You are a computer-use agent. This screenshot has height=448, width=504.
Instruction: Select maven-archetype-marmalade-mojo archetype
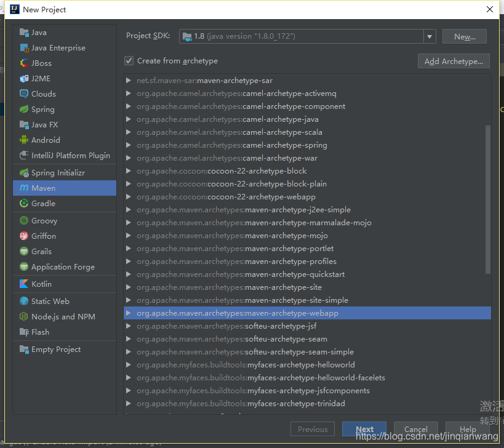[x=307, y=223]
